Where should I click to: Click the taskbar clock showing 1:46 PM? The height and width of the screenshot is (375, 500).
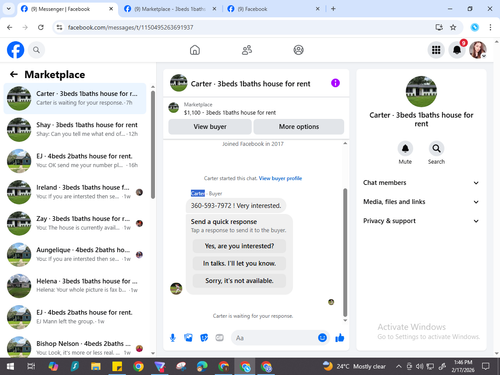pyautogui.click(x=463, y=366)
